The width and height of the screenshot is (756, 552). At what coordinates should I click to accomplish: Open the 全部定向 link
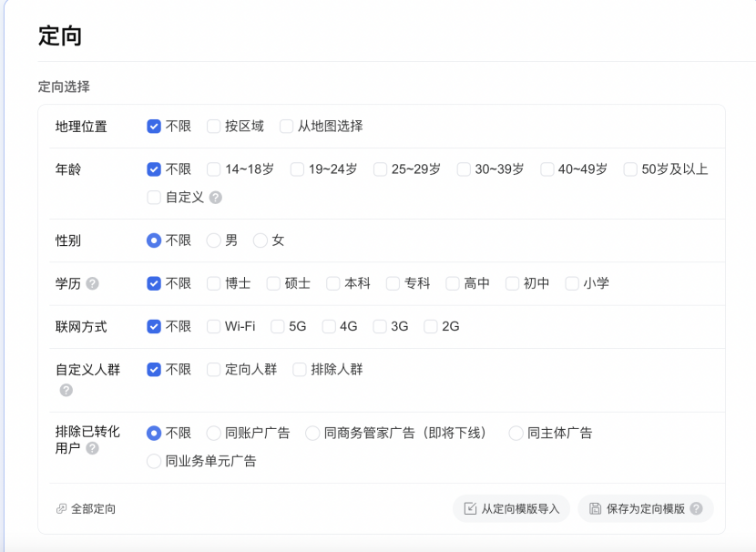[93, 509]
